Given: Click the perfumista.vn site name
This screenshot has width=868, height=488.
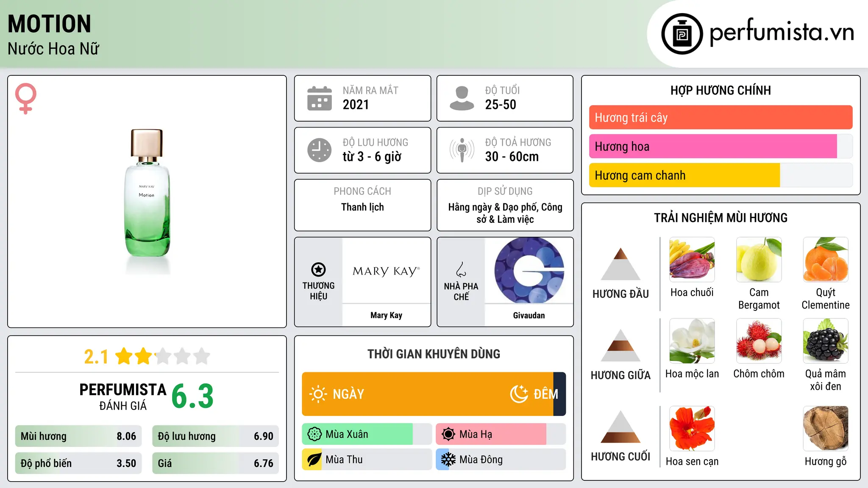Looking at the screenshot, I should 782,32.
